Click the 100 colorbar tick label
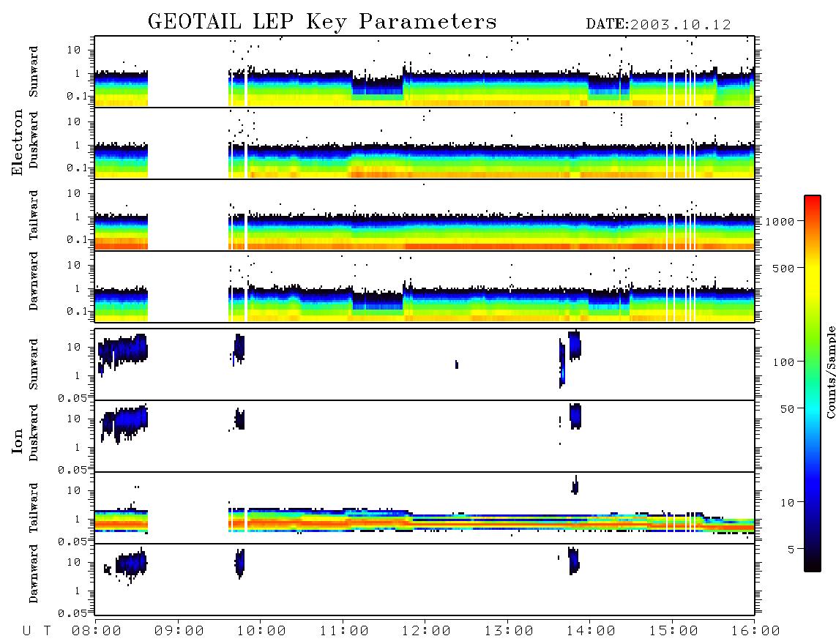This screenshot has width=836, height=644. coord(784,362)
